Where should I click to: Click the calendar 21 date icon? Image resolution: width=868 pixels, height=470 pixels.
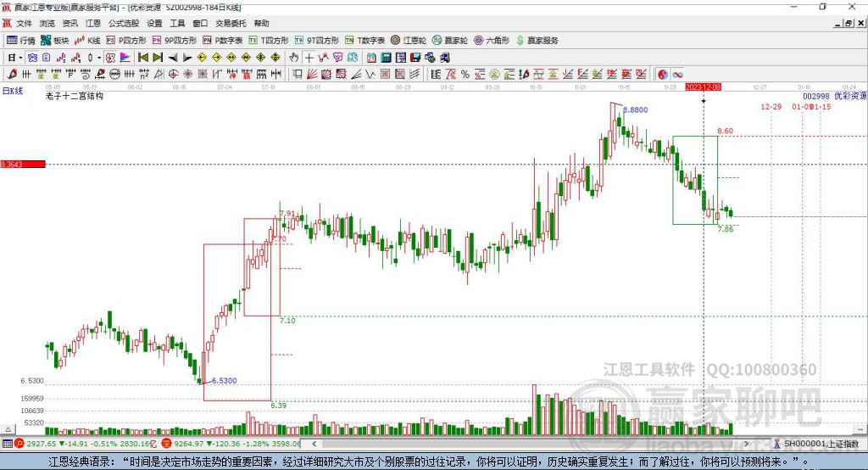click(x=371, y=58)
